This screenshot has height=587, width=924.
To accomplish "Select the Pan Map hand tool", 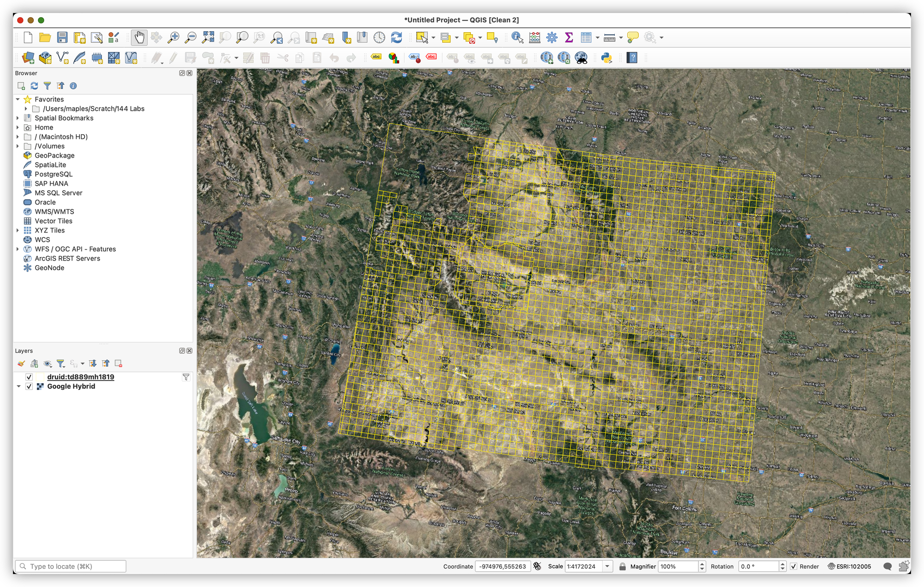I will [x=139, y=37].
